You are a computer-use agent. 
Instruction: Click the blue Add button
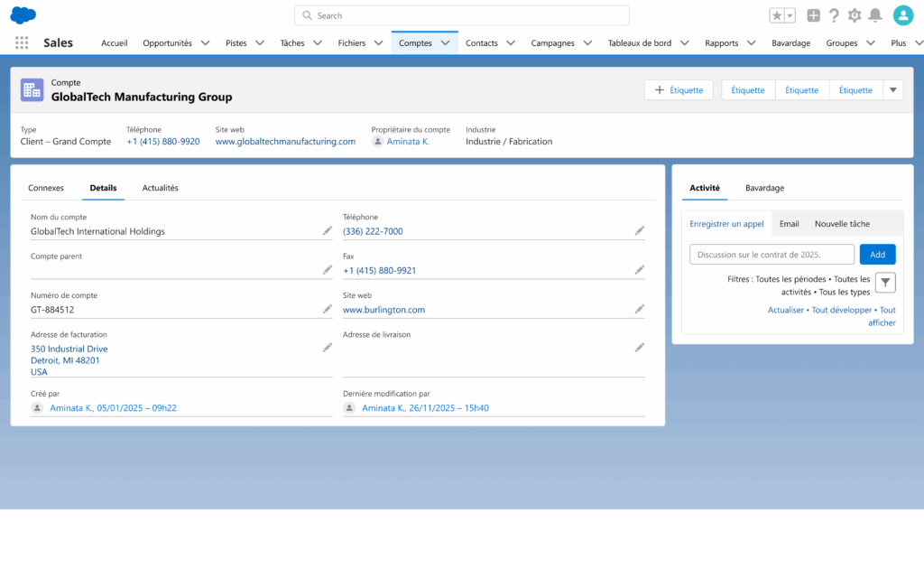pyautogui.click(x=877, y=254)
